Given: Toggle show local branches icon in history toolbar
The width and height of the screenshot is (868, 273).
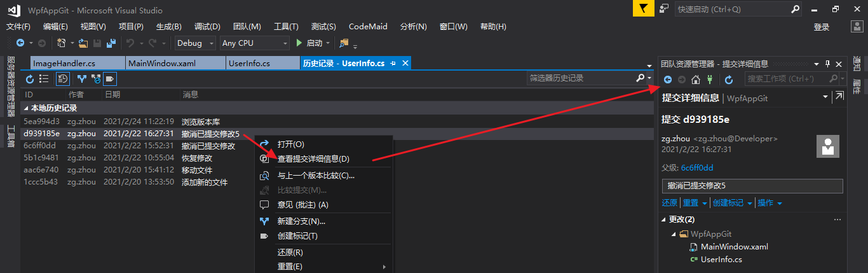Looking at the screenshot, I should click(x=82, y=79).
